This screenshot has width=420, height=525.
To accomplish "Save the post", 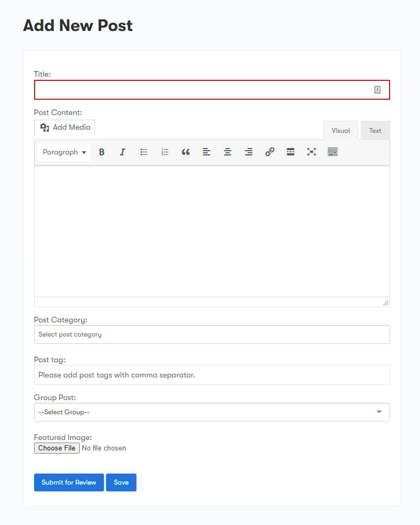I will [x=121, y=482].
